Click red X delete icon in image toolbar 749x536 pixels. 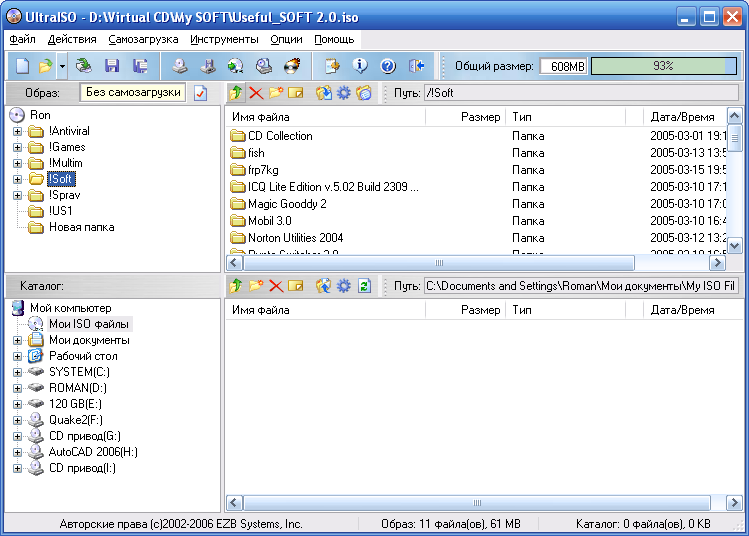tap(256, 93)
